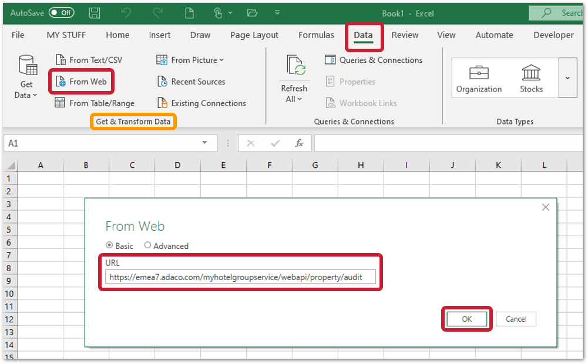This screenshot has width=588, height=364.
Task: Click the Save icon in title bar
Action: click(x=94, y=13)
